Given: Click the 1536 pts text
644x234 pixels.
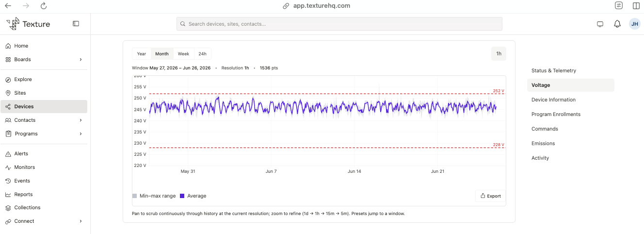Looking at the screenshot, I should tap(269, 68).
